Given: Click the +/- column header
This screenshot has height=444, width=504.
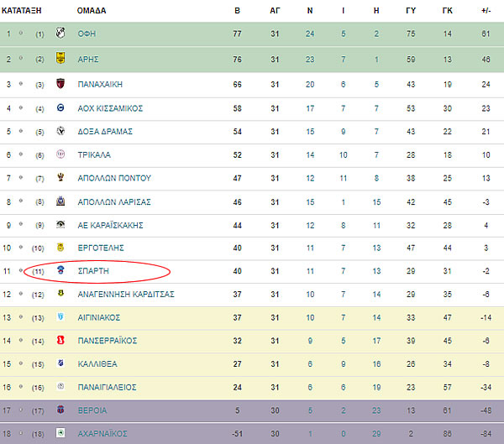Looking at the screenshot, I should [486, 11].
